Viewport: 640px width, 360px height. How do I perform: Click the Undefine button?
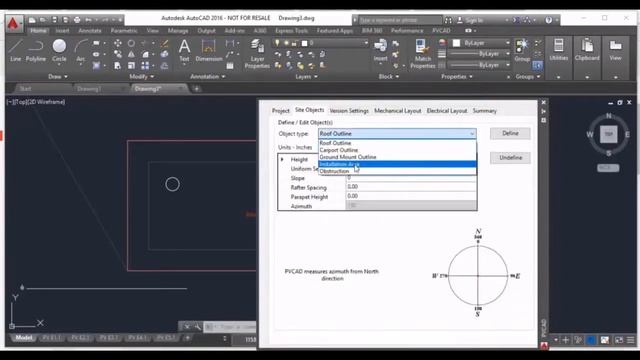[510, 158]
